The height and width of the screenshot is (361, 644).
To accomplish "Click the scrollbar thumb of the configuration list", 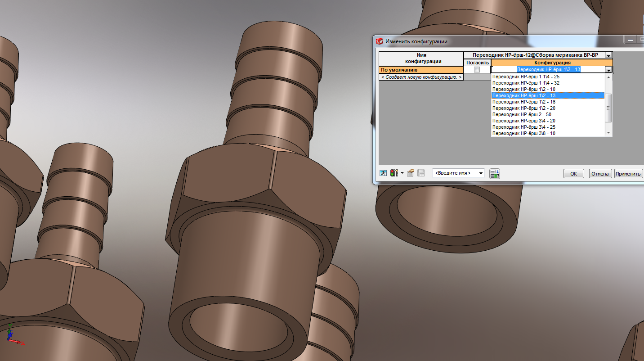I will [x=608, y=108].
